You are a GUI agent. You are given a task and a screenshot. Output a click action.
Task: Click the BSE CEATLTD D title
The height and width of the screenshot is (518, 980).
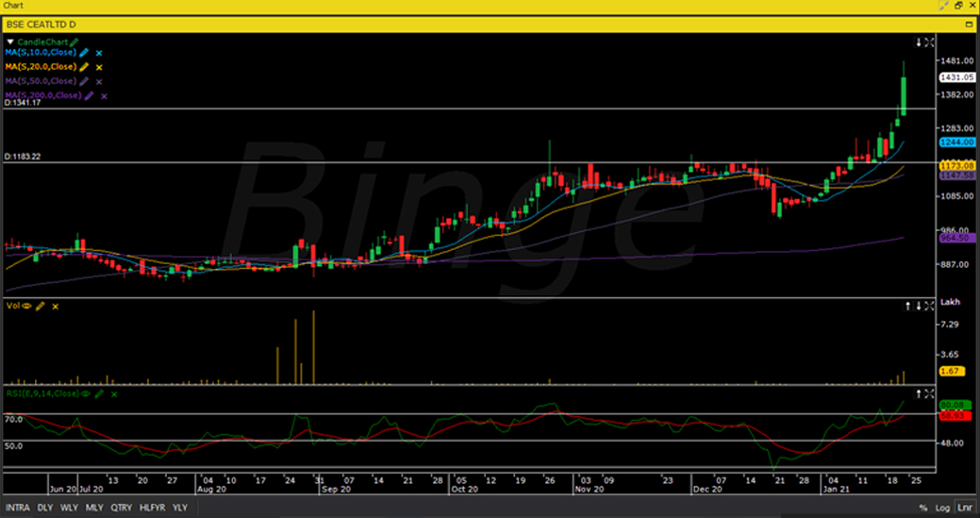[42, 25]
